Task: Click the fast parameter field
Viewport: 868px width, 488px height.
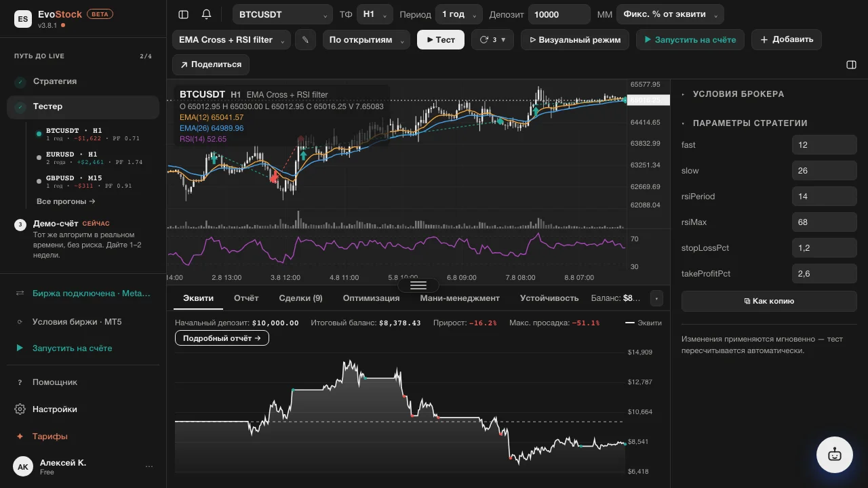Action: [825, 145]
